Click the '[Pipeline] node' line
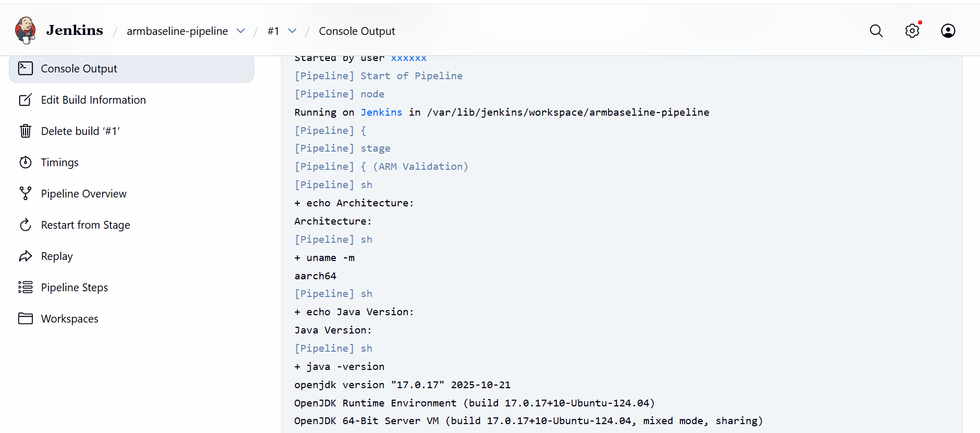This screenshot has height=433, width=980. [340, 94]
